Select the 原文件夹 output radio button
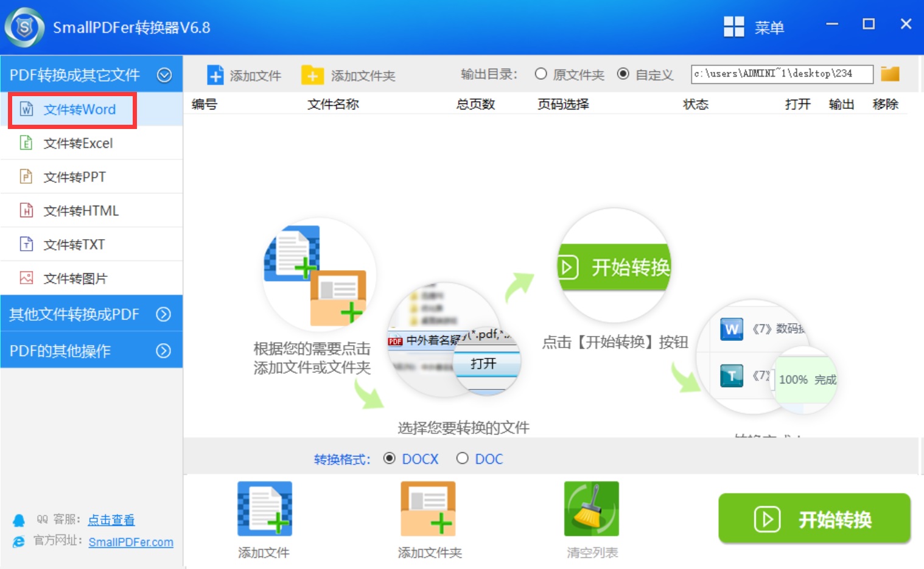This screenshot has width=924, height=569. point(541,74)
